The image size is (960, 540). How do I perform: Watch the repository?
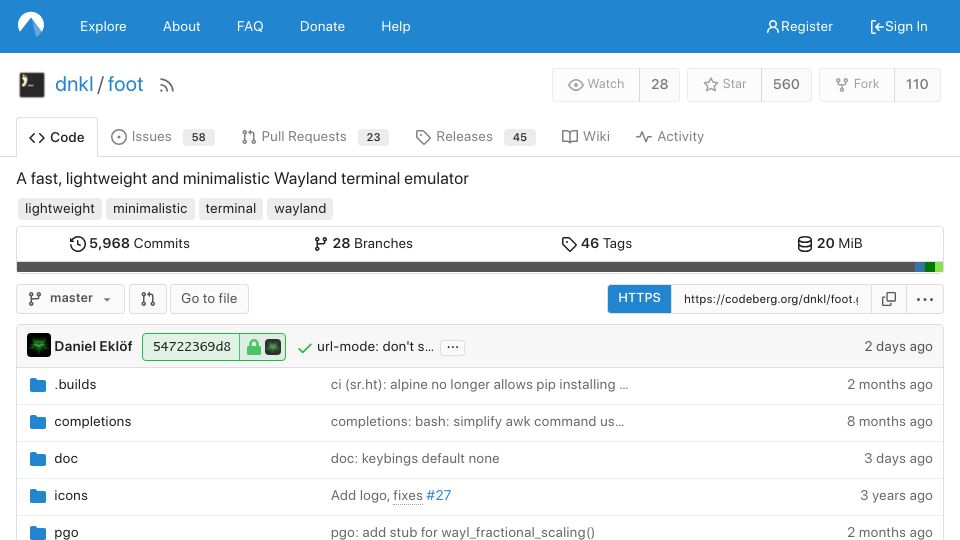[596, 84]
